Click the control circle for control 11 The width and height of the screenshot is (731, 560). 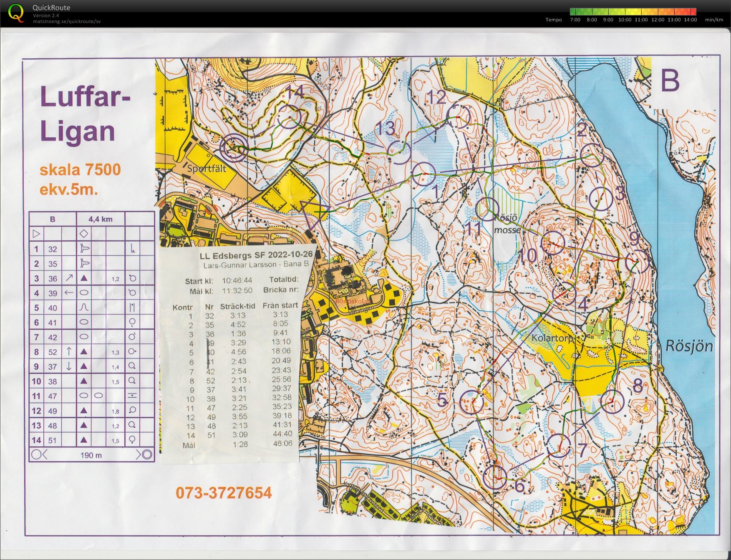pyautogui.click(x=487, y=209)
